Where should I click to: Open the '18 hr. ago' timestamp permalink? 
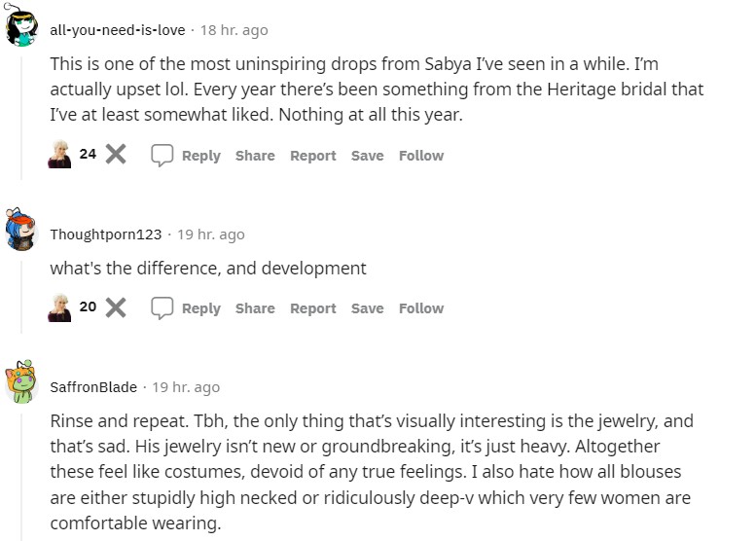(x=234, y=30)
